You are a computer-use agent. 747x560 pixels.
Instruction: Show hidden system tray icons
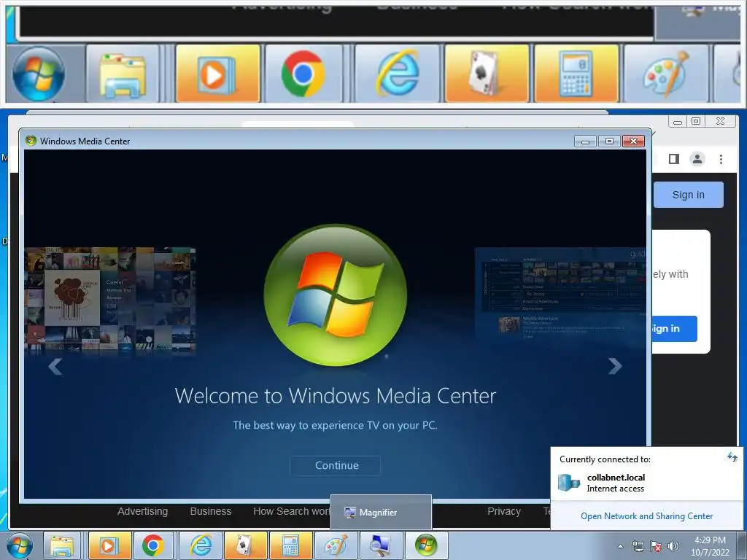tap(620, 547)
